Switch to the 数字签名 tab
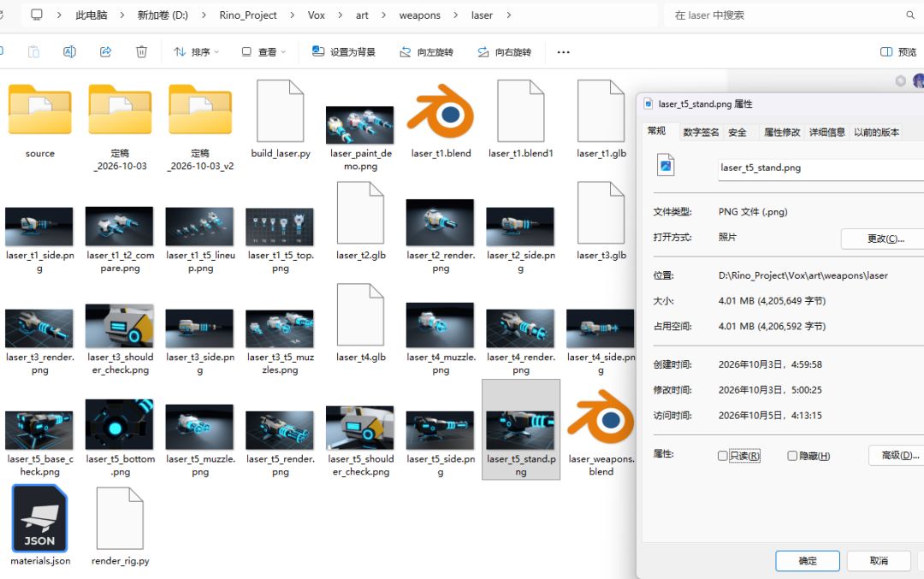Screen dimensions: 924x579 (701, 133)
